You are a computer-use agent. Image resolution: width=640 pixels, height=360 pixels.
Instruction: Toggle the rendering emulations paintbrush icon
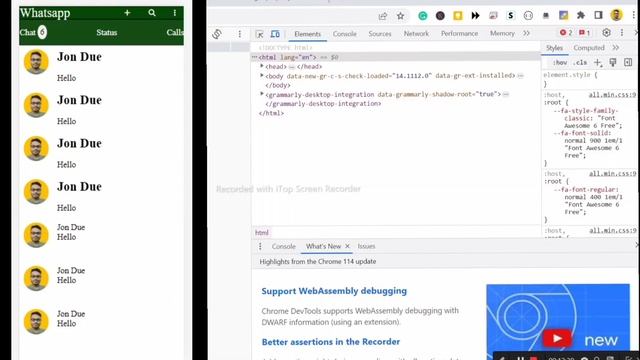coord(613,62)
